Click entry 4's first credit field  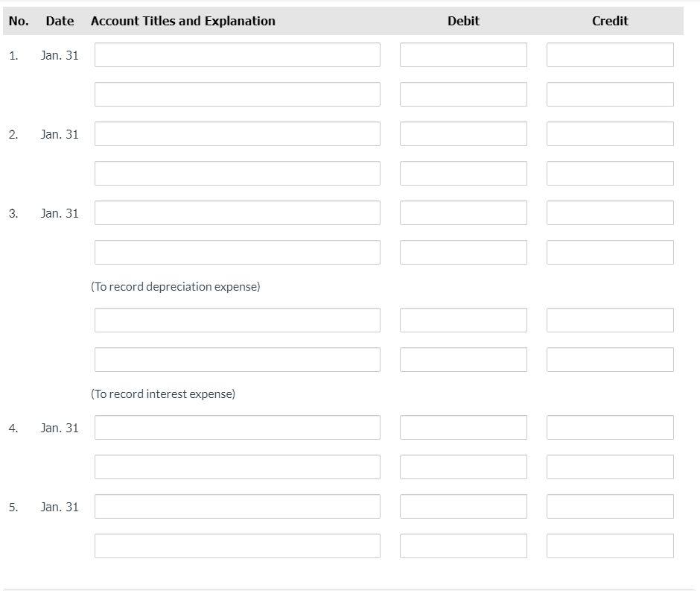click(x=610, y=428)
